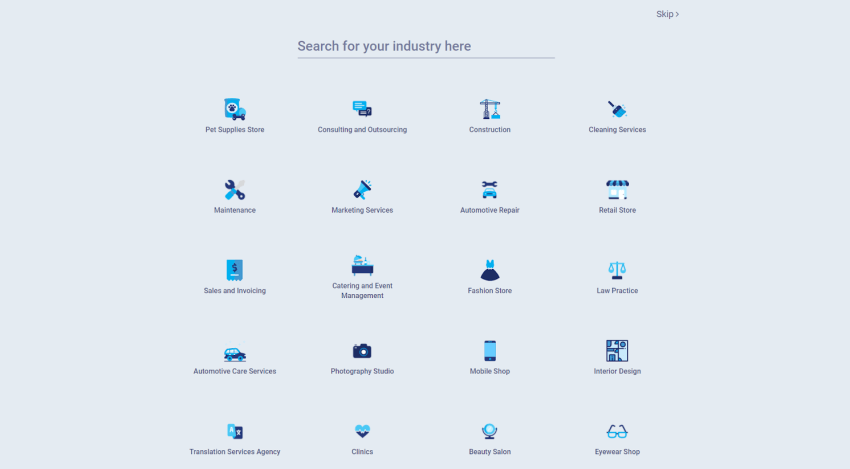
Task: Pick the Clinics heart icon
Action: [x=362, y=432]
